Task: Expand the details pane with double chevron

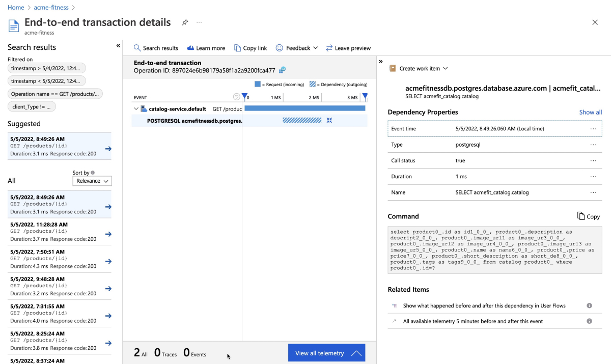Action: [x=381, y=62]
